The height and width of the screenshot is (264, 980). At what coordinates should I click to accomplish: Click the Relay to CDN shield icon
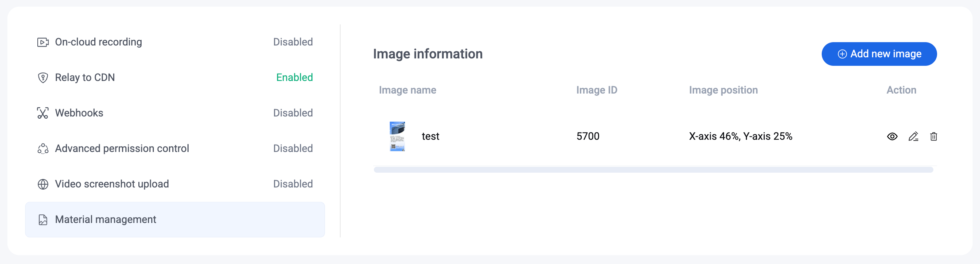click(43, 78)
